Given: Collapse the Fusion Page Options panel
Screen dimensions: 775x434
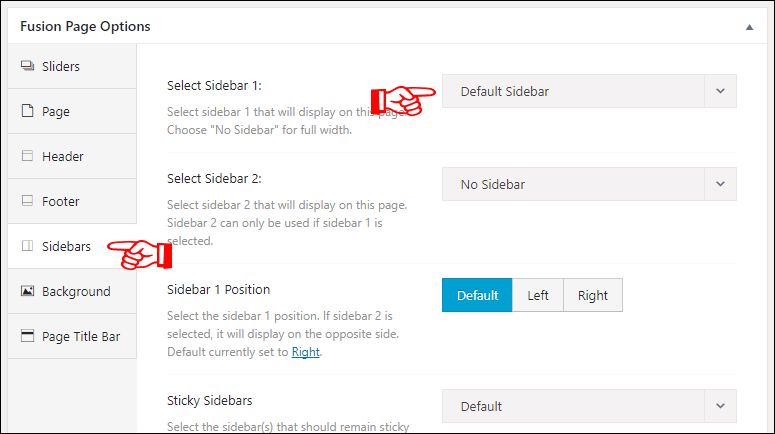Looking at the screenshot, I should 749,27.
